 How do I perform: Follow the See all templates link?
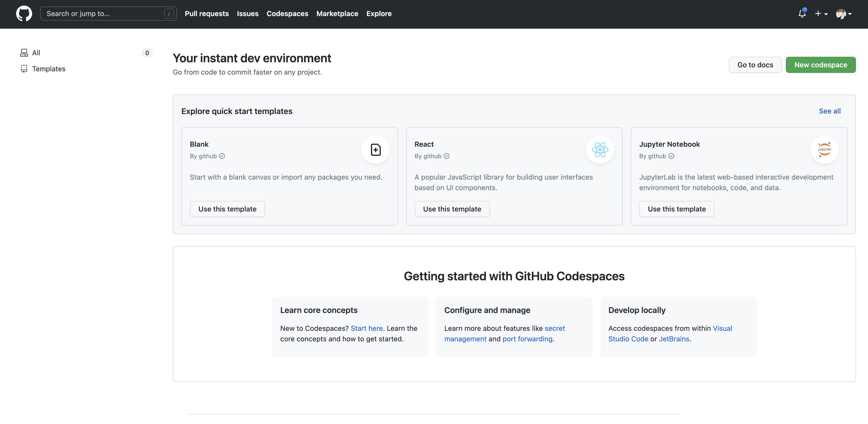click(x=829, y=111)
